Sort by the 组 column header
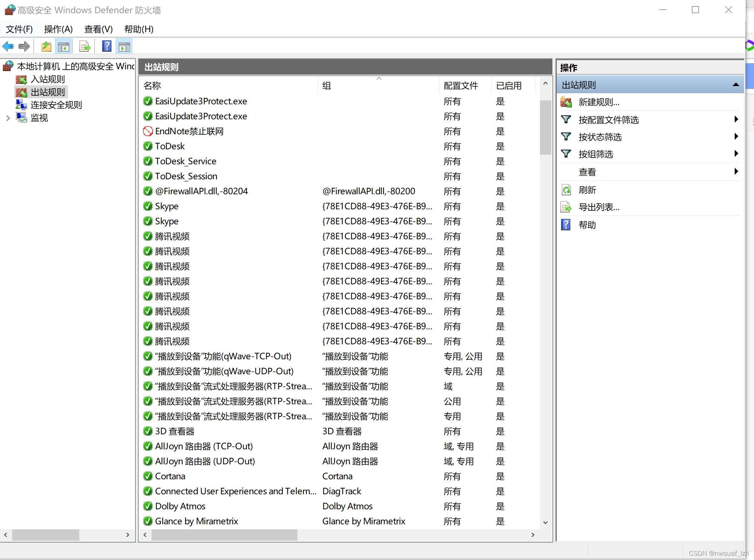This screenshot has height=560, width=754. pos(378,85)
